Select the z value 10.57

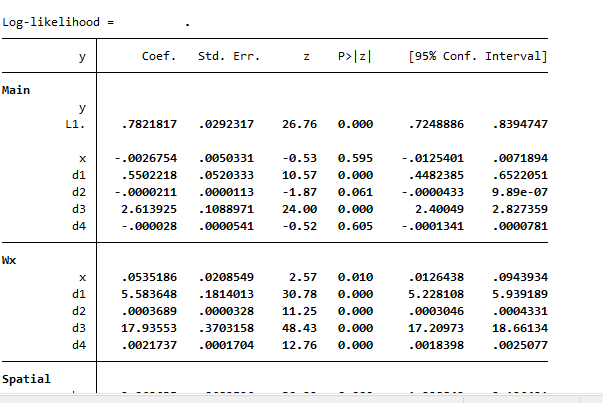[x=300, y=175]
